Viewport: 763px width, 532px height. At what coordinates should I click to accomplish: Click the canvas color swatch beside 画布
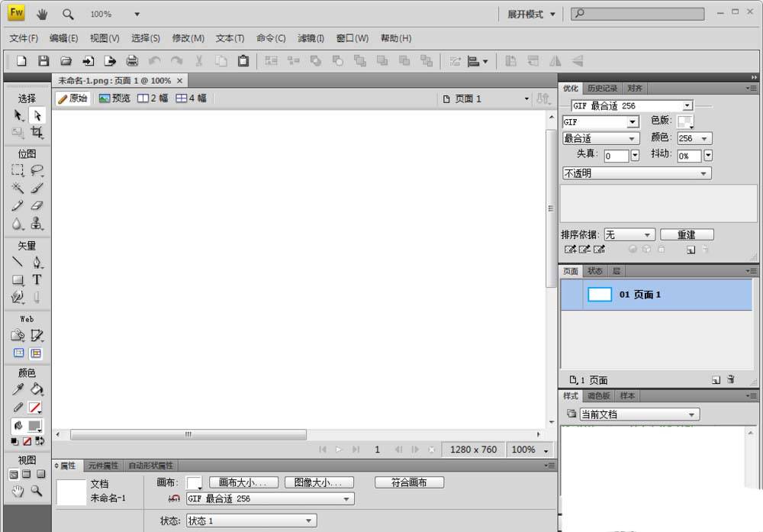click(194, 482)
